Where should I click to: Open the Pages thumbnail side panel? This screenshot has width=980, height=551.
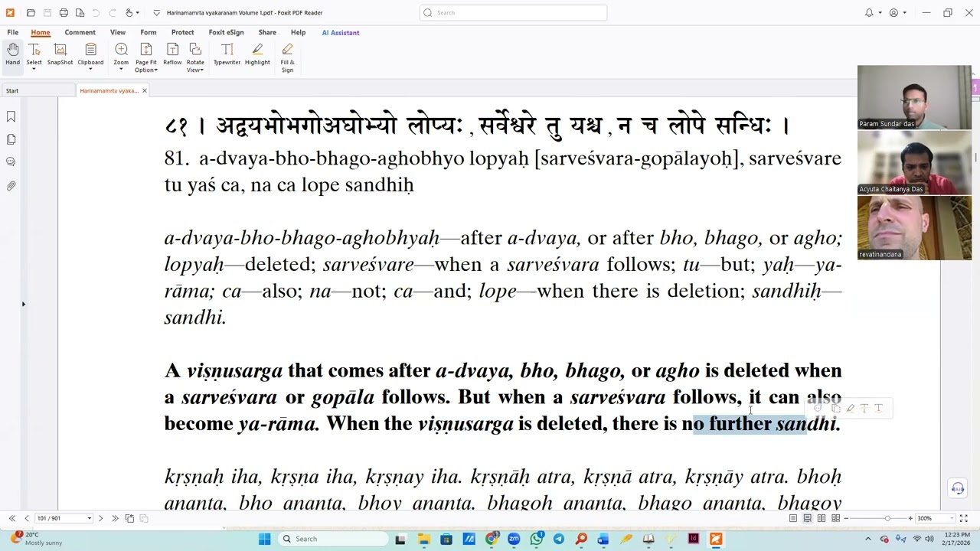coord(11,139)
